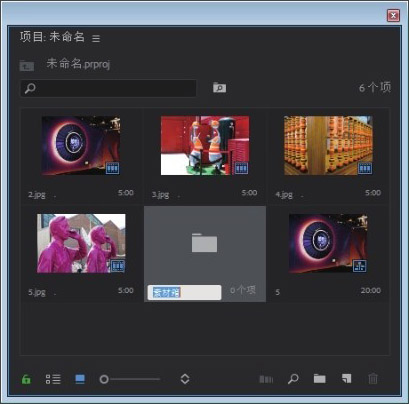409x404 pixels.
Task: Click the Automate to Sequence icon
Action: pos(266,379)
